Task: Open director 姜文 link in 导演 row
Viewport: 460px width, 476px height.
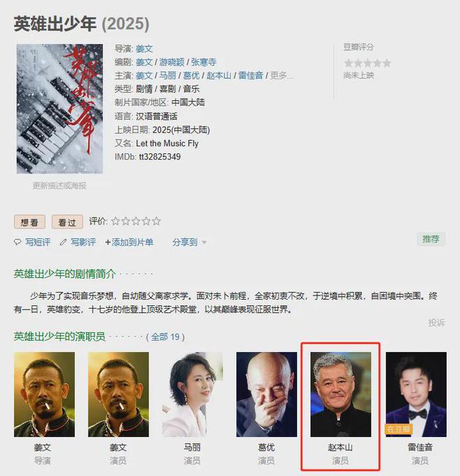Action: (x=144, y=49)
